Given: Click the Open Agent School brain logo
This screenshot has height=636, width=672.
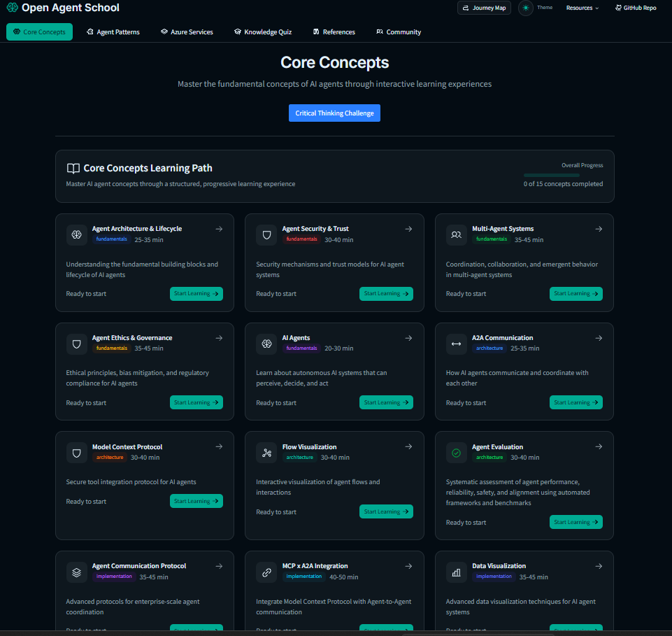Looking at the screenshot, I should [10, 8].
